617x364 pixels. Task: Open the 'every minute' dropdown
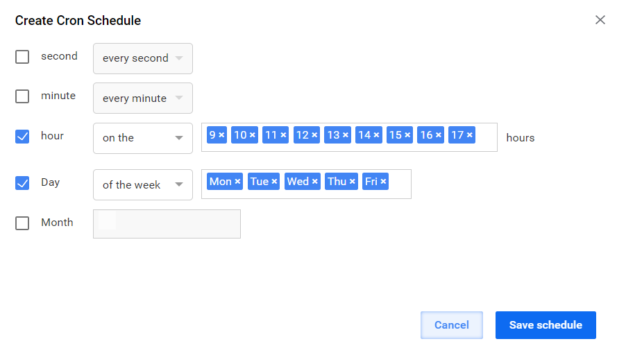pos(143,98)
